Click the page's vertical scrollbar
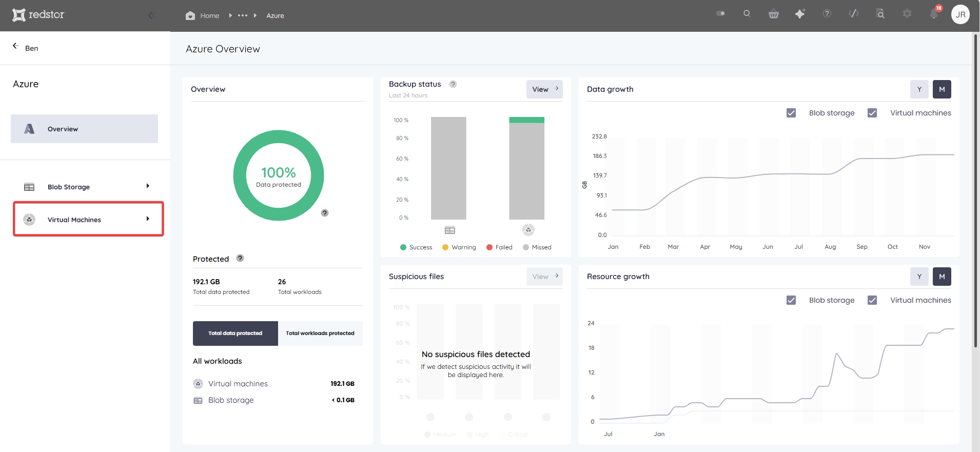The width and height of the screenshot is (980, 452). point(975,191)
